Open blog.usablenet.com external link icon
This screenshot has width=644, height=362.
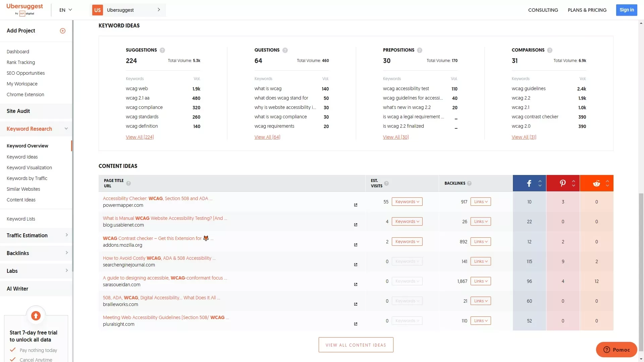coord(356,225)
